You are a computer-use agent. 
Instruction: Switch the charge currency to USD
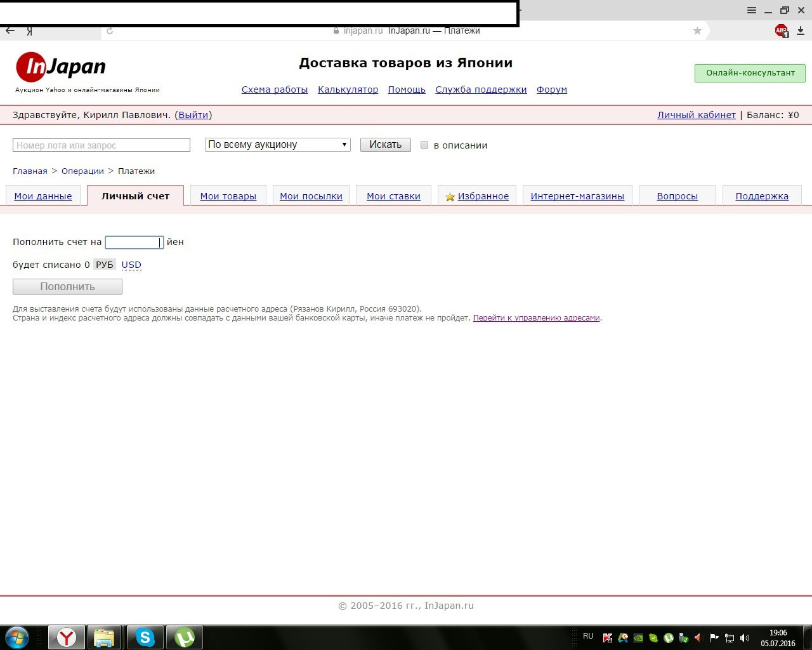[131, 265]
